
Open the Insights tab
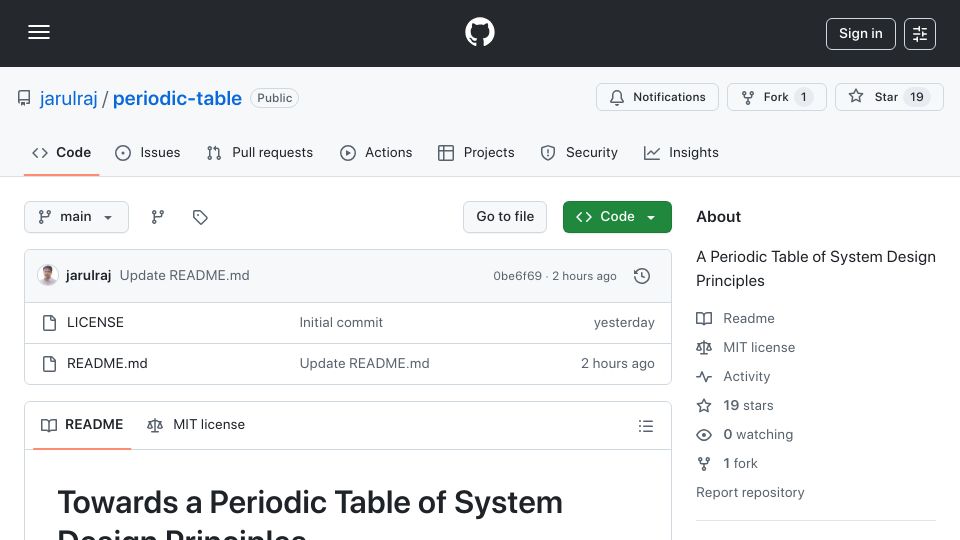pos(681,152)
